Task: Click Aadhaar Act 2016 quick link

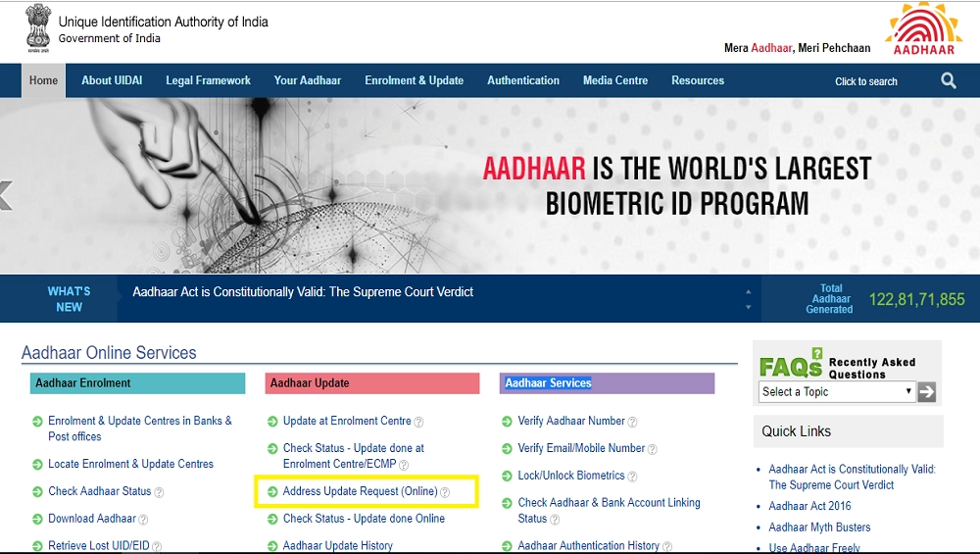Action: 809,506
